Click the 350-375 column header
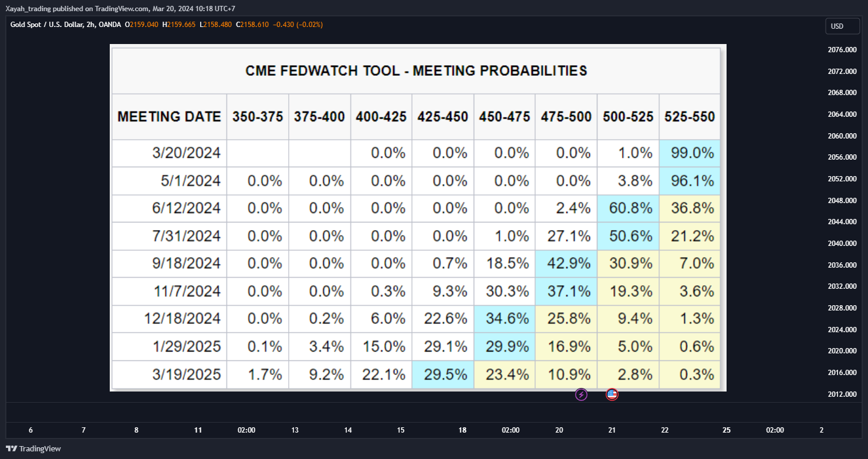Image resolution: width=868 pixels, height=459 pixels. (258, 117)
